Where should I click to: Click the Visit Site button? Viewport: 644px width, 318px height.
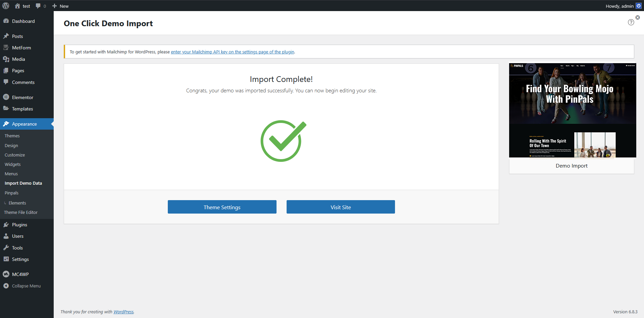341,207
